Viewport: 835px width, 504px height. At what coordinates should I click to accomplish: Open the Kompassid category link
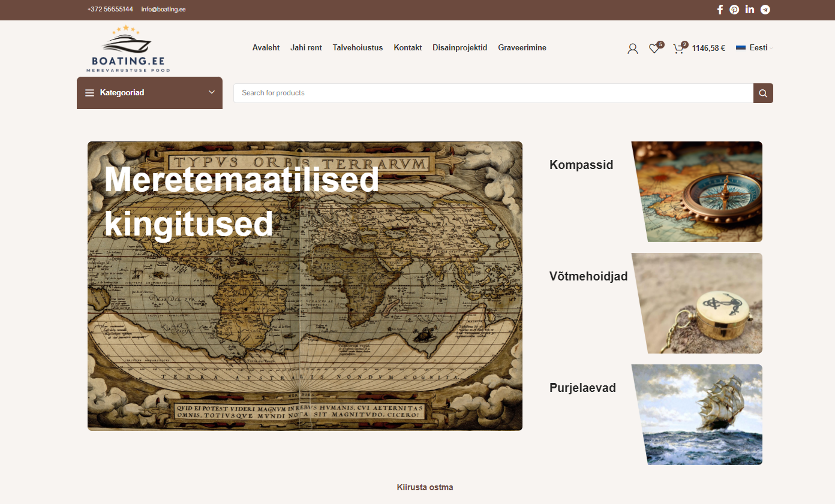(x=581, y=165)
